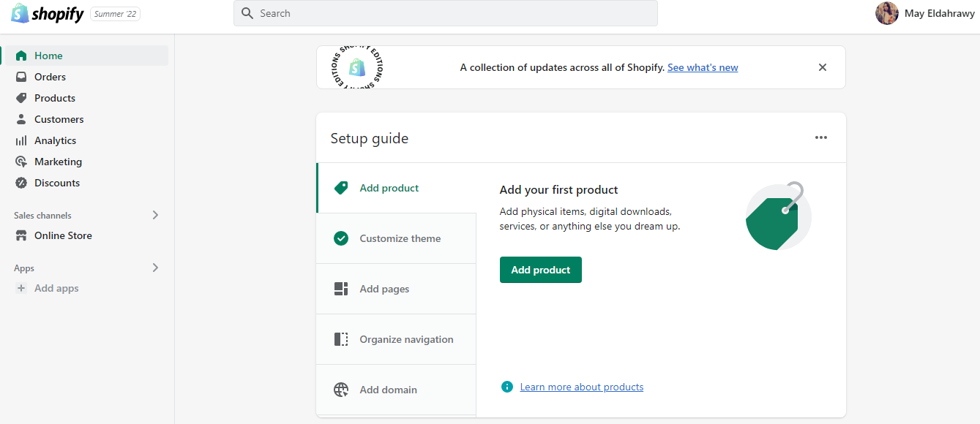This screenshot has width=980, height=424.
Task: Click the Shopify logo in header
Action: [48, 14]
